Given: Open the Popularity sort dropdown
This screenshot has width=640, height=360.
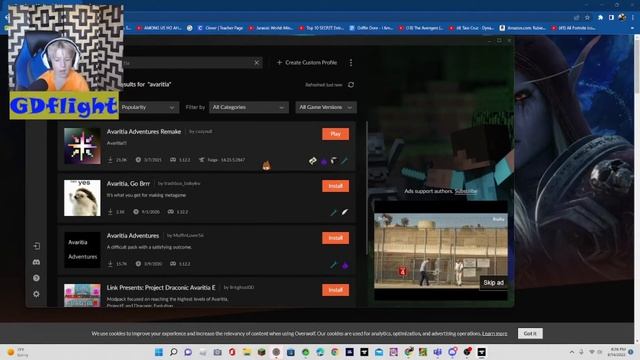Looking at the screenshot, I should pos(149,107).
